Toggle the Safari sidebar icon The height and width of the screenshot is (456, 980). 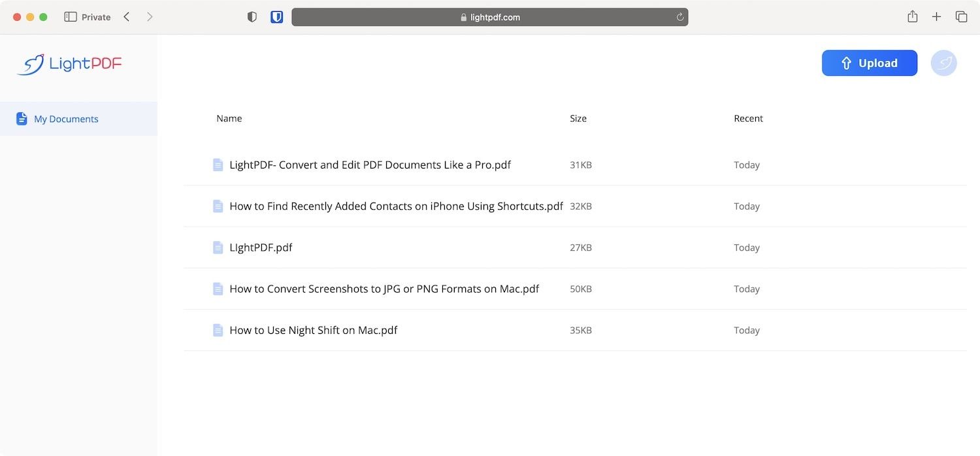[71, 17]
